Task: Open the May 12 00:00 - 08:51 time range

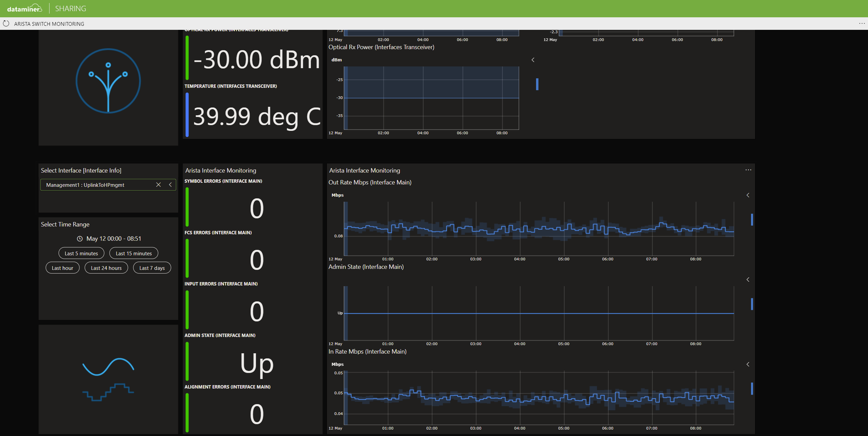Action: (114, 239)
